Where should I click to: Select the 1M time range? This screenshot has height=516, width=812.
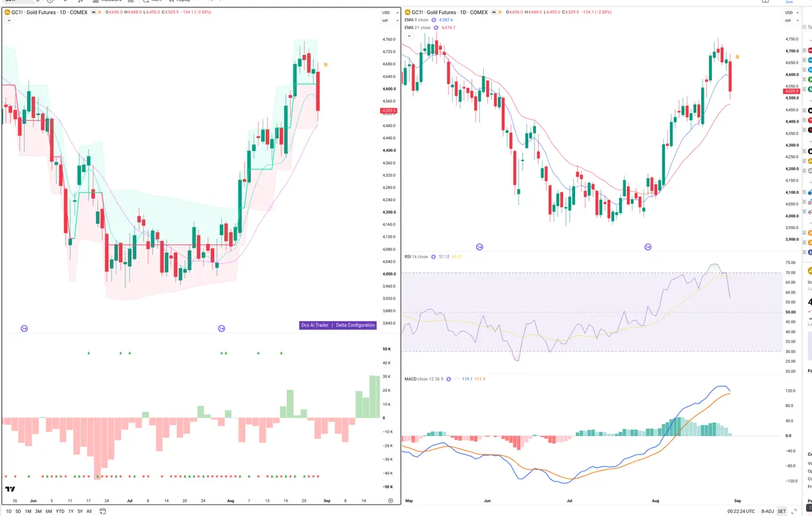point(28,511)
